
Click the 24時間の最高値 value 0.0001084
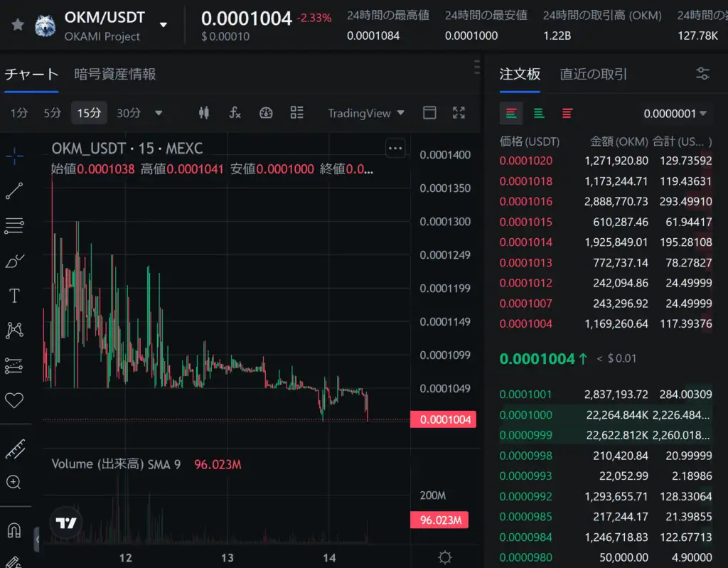click(x=373, y=36)
